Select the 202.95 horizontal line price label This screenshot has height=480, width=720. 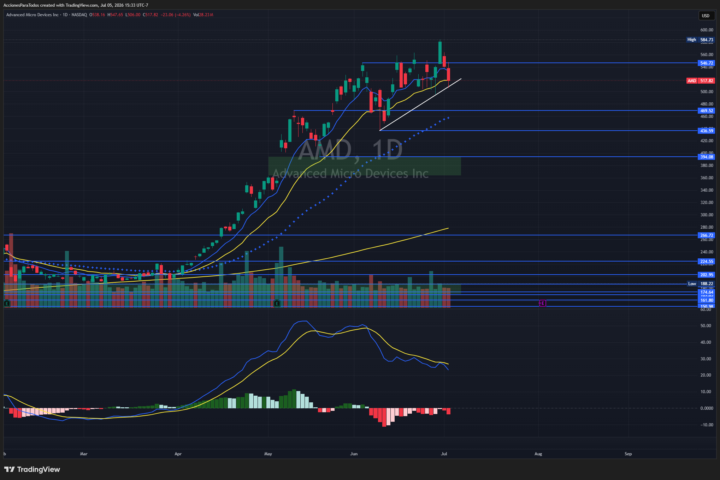pos(706,275)
